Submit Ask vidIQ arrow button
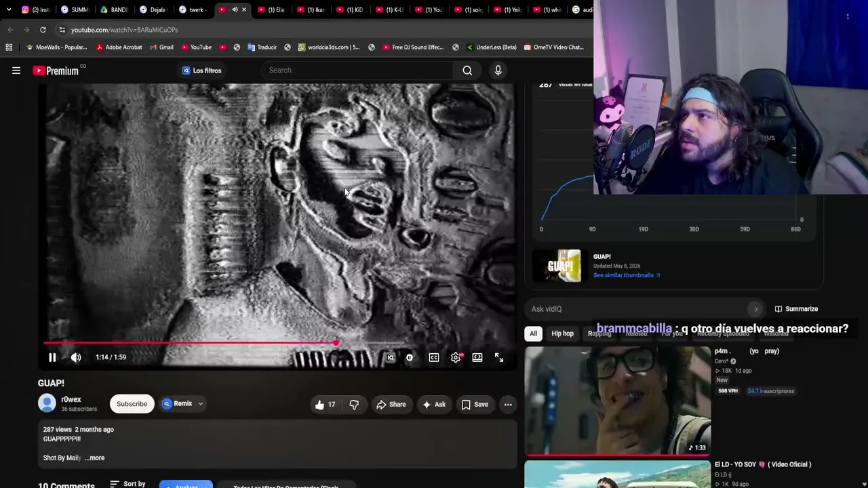Screen dimensions: 868x488 tap(756, 309)
